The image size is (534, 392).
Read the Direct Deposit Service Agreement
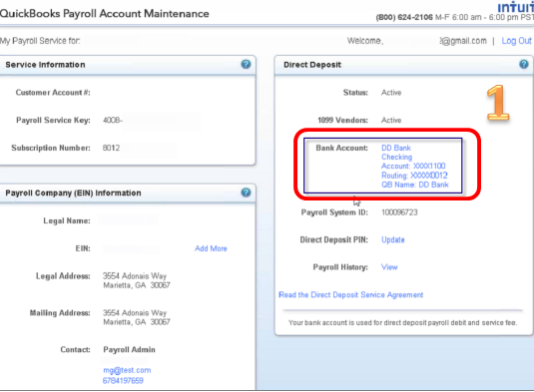coord(350,294)
